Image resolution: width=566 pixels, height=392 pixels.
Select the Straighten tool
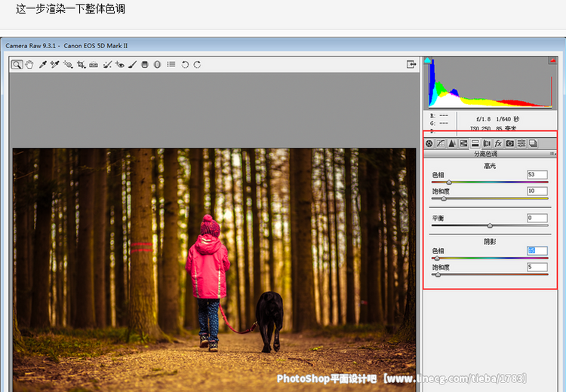[x=94, y=65]
